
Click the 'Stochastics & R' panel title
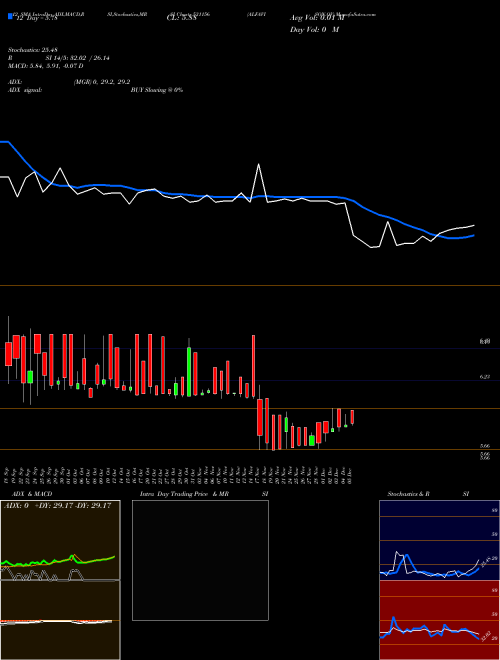click(x=408, y=494)
